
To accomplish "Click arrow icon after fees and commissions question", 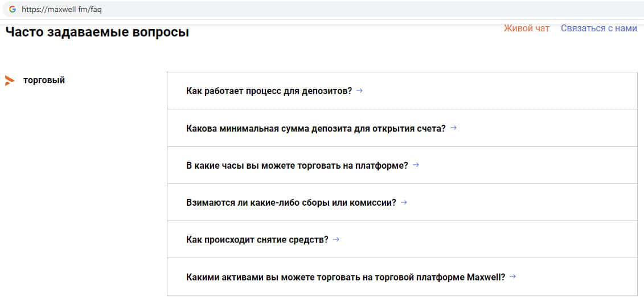I will [x=404, y=202].
